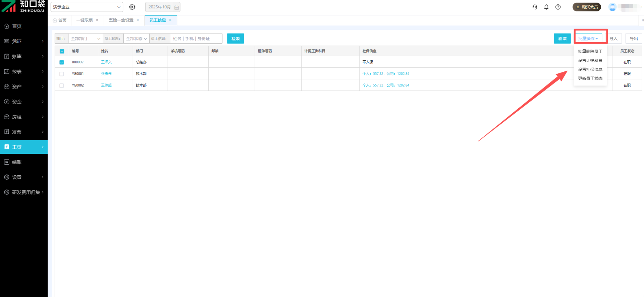644x297 pixels.
Task: Switch to the 五险一金设置 tab
Action: pos(121,20)
